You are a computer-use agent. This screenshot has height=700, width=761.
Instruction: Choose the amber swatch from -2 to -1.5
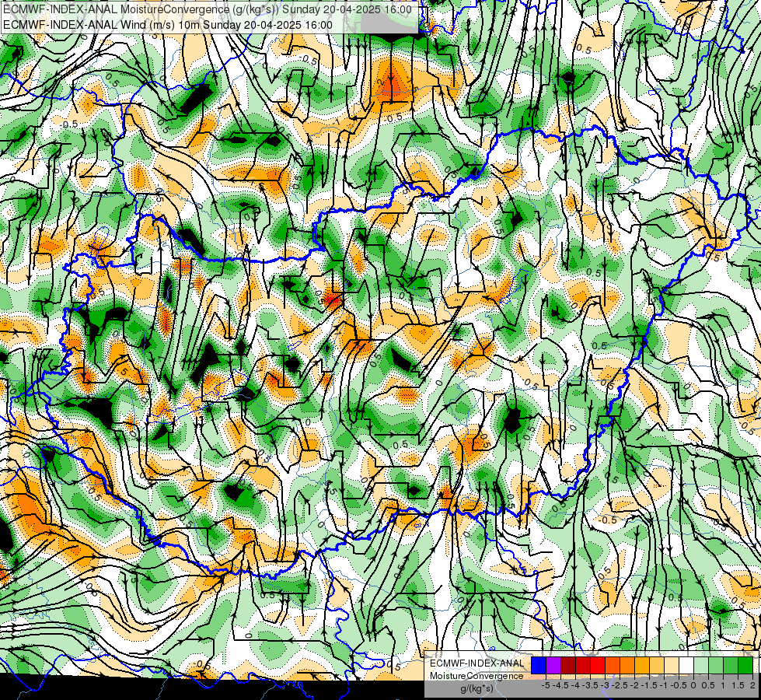(642, 665)
